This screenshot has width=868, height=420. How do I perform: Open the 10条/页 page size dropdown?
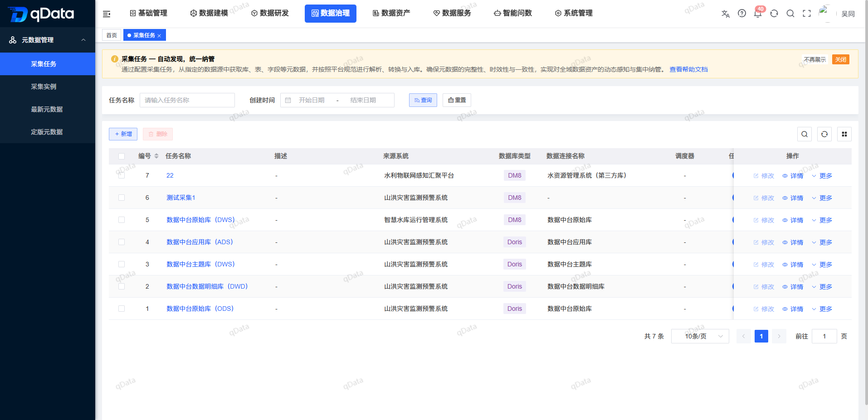[700, 336]
